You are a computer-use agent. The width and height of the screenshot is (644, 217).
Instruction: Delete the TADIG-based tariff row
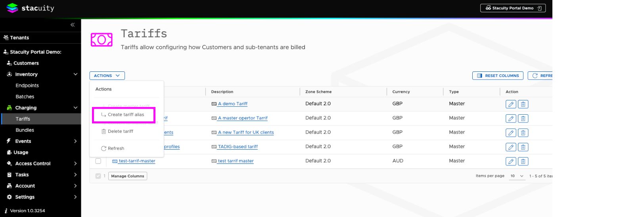(x=523, y=147)
